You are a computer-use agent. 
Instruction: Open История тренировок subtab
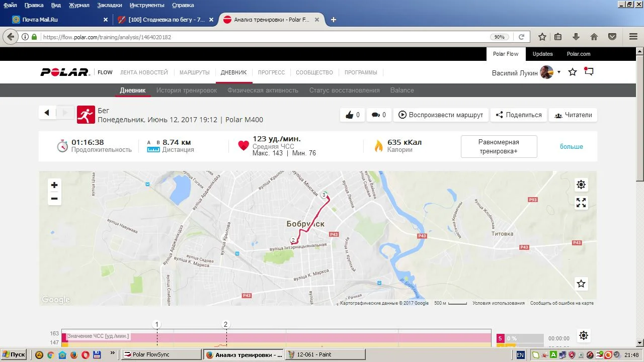187,90
